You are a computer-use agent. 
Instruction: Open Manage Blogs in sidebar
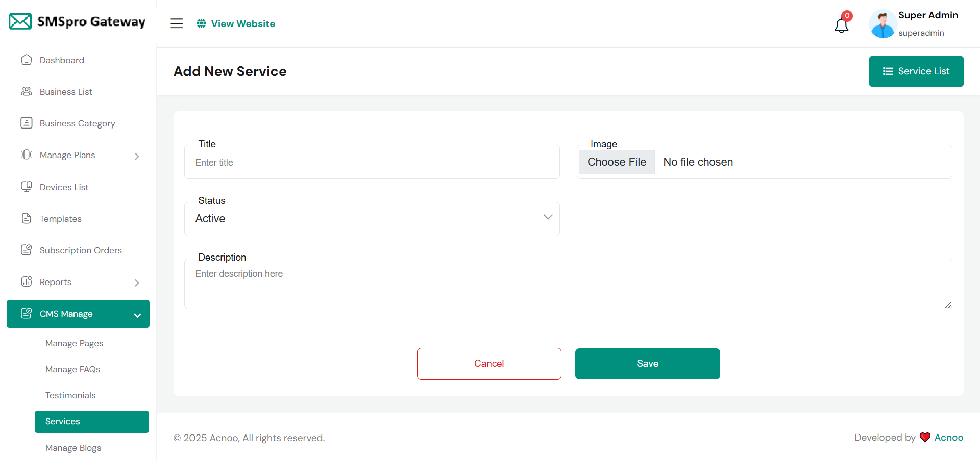tap(73, 448)
